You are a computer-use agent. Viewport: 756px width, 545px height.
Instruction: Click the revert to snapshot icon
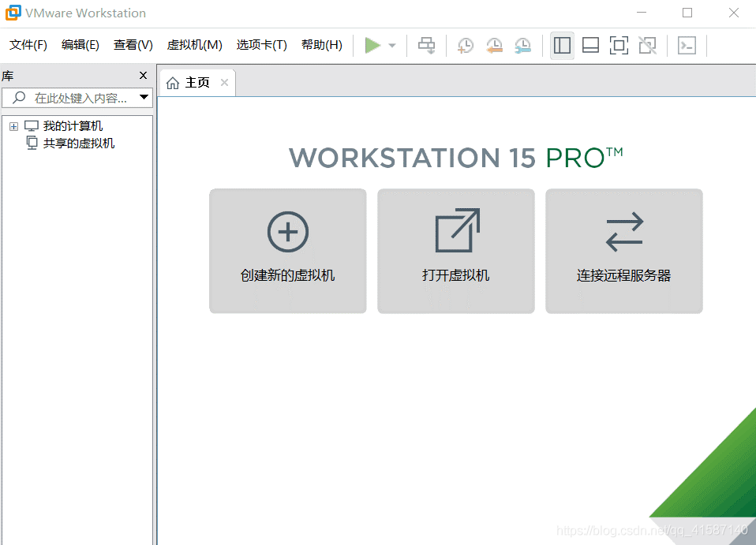coord(494,46)
